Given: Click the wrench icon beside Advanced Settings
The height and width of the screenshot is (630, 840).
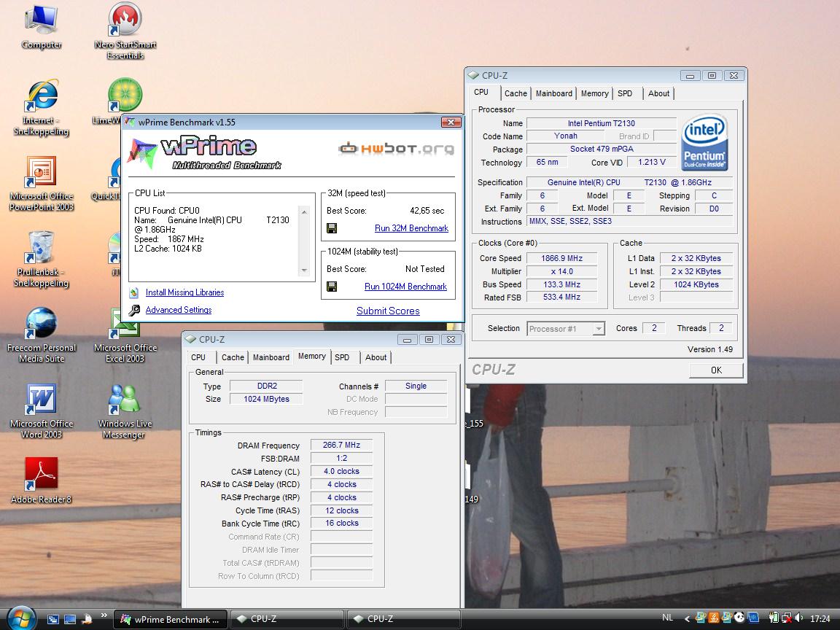Looking at the screenshot, I should pyautogui.click(x=134, y=310).
